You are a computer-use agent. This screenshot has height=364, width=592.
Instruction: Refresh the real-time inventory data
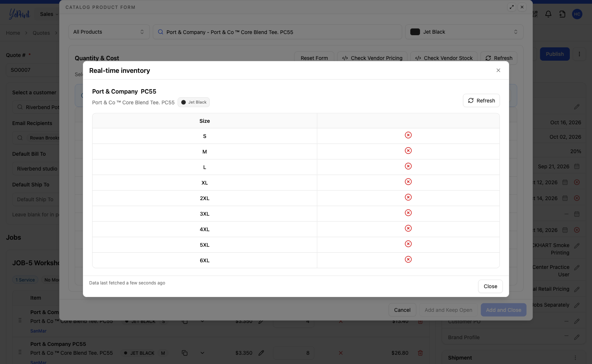pos(481,101)
